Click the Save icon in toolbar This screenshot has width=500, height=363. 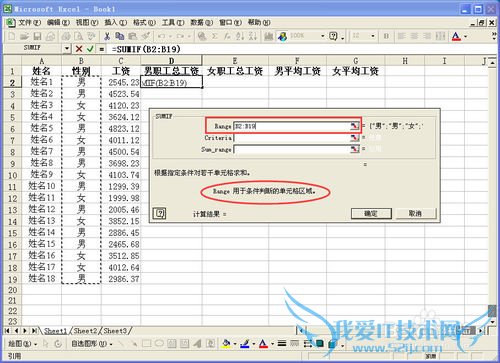pos(37,36)
